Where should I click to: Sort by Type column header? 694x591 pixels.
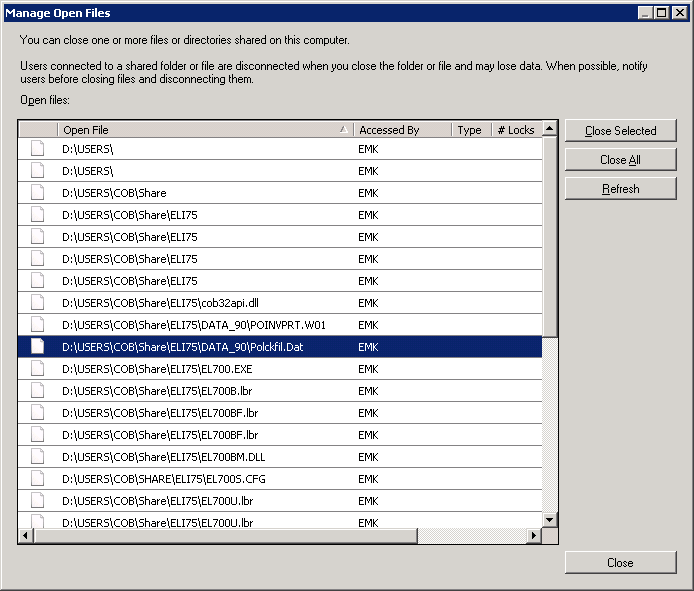(x=470, y=130)
